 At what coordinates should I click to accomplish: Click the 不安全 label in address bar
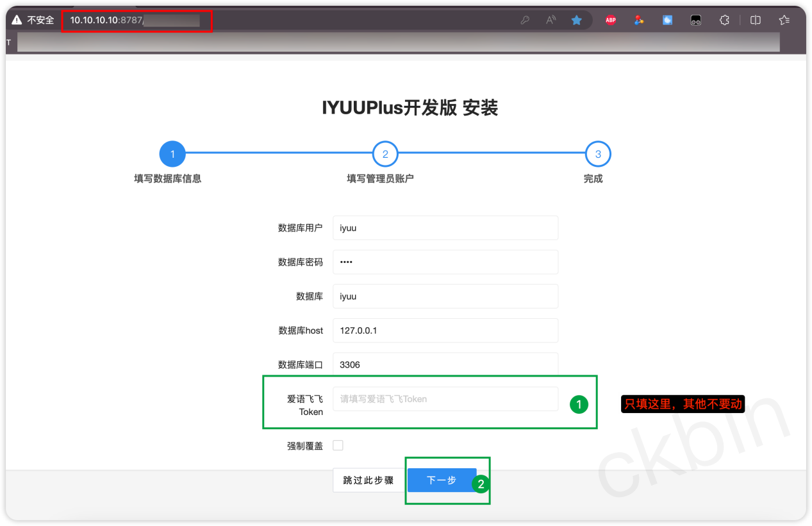pos(40,21)
